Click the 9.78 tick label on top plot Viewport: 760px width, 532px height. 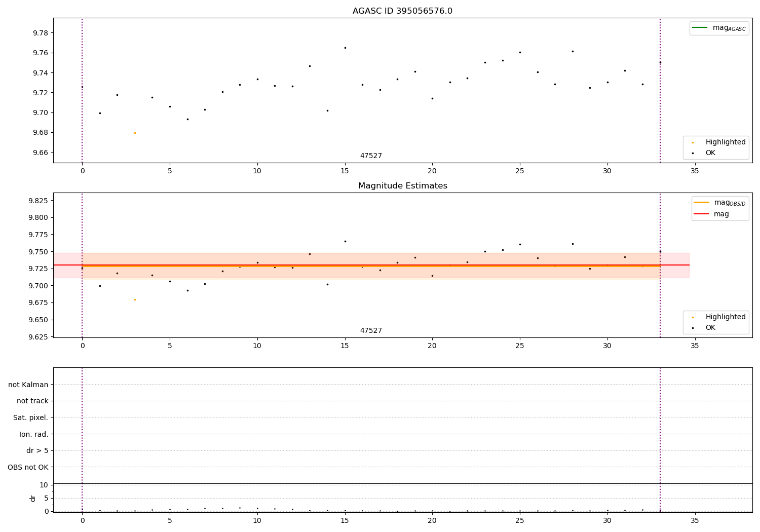[x=41, y=33]
